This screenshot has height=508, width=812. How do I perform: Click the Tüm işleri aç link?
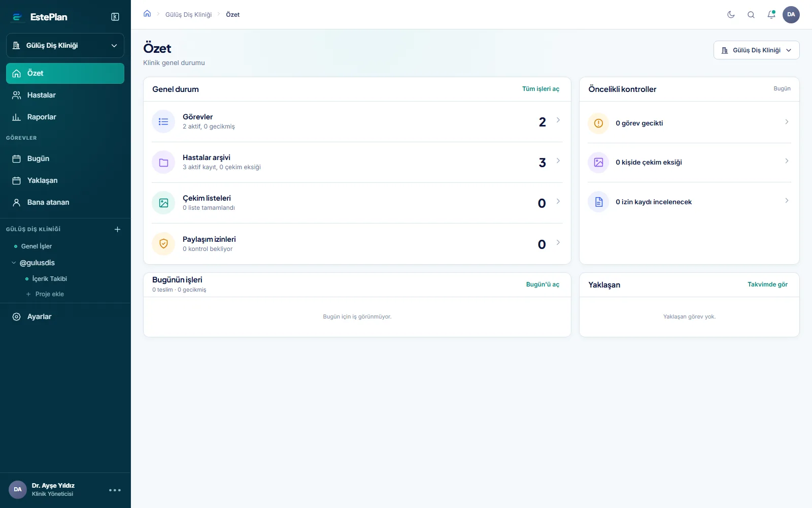click(540, 89)
